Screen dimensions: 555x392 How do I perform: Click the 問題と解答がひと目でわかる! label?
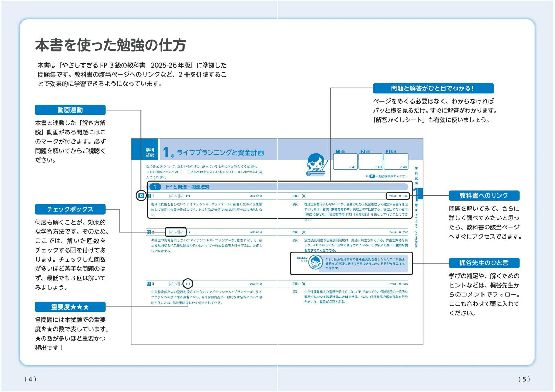(433, 88)
